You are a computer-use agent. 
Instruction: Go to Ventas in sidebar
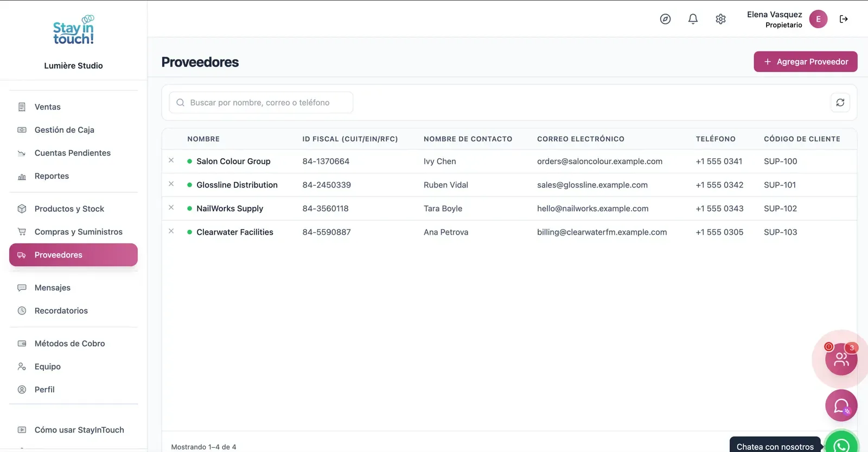[x=73, y=107]
